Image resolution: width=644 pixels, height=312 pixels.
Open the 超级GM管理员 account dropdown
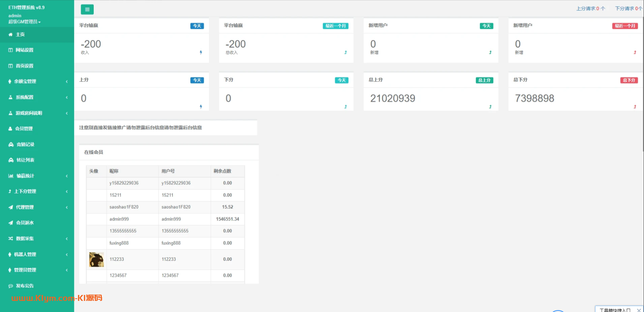(x=24, y=22)
